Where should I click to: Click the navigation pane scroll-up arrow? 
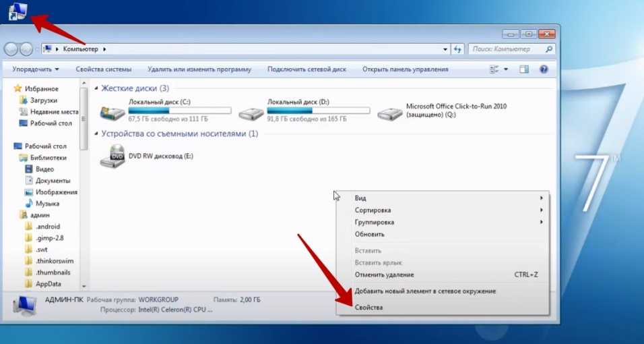coord(84,83)
